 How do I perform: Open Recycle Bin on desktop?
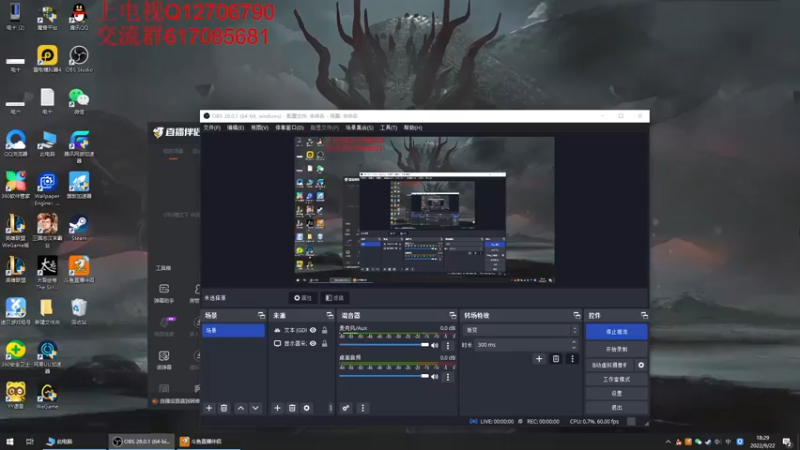[79, 311]
